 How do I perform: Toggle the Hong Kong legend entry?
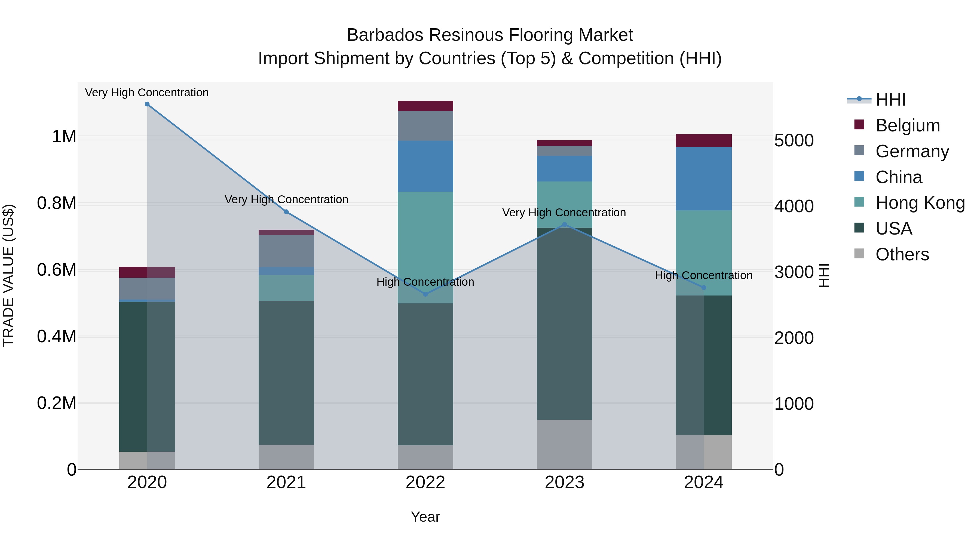click(909, 203)
